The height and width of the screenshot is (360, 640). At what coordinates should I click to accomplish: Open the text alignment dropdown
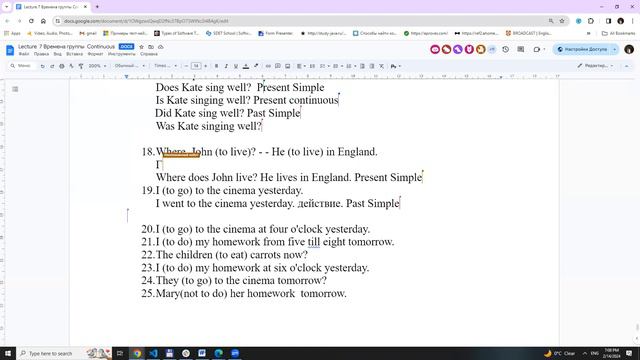[x=301, y=66]
